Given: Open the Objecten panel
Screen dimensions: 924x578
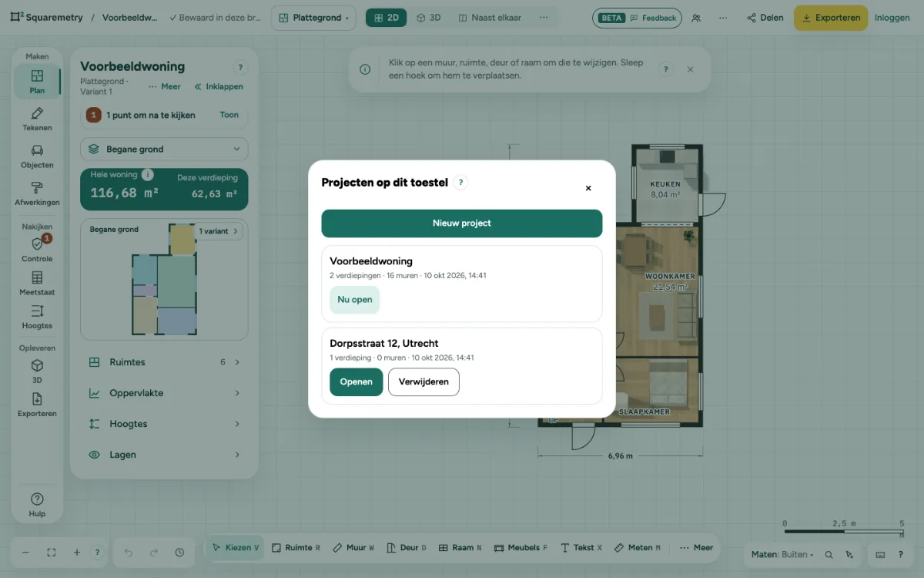Looking at the screenshot, I should click(37, 156).
